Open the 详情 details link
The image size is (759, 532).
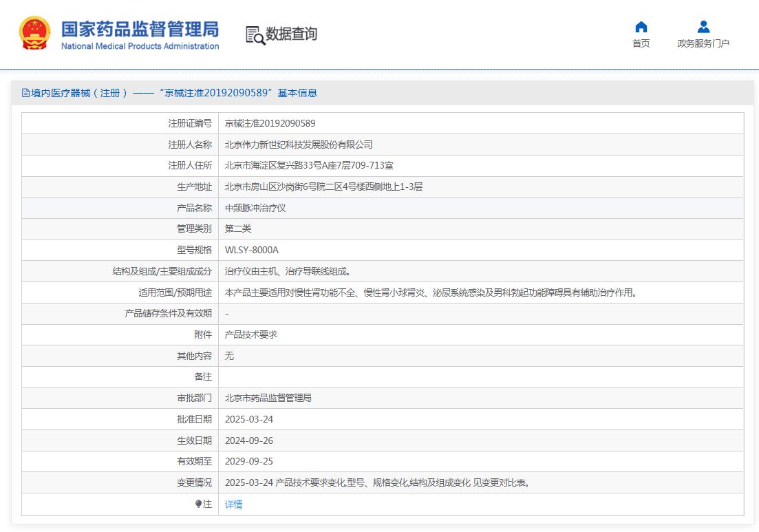(233, 504)
